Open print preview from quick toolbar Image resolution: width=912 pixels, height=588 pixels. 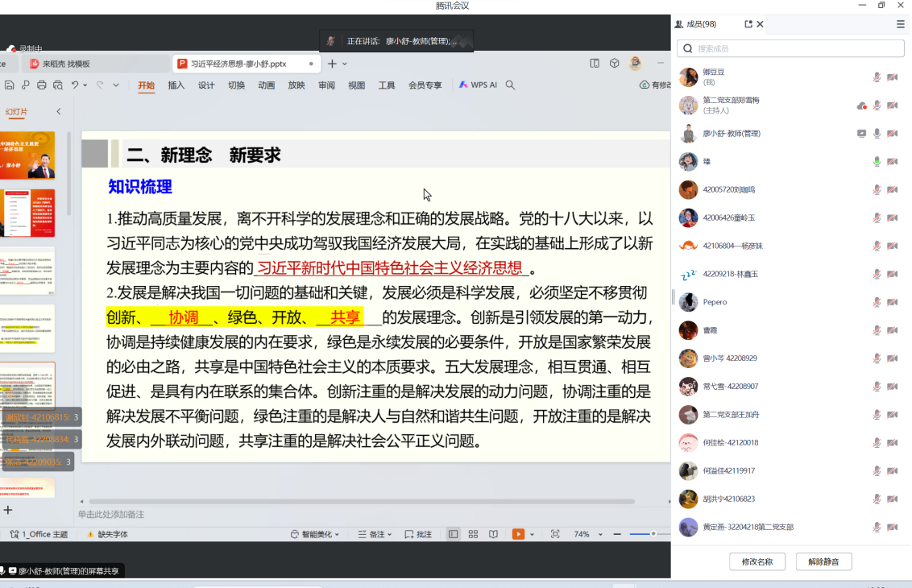tap(57, 85)
